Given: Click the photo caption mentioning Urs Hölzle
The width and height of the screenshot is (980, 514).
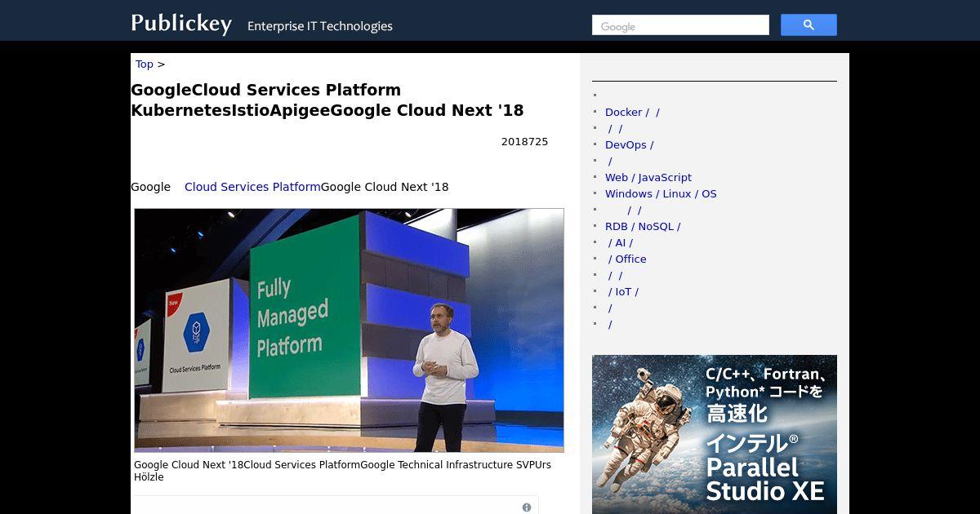Looking at the screenshot, I should coord(343,471).
